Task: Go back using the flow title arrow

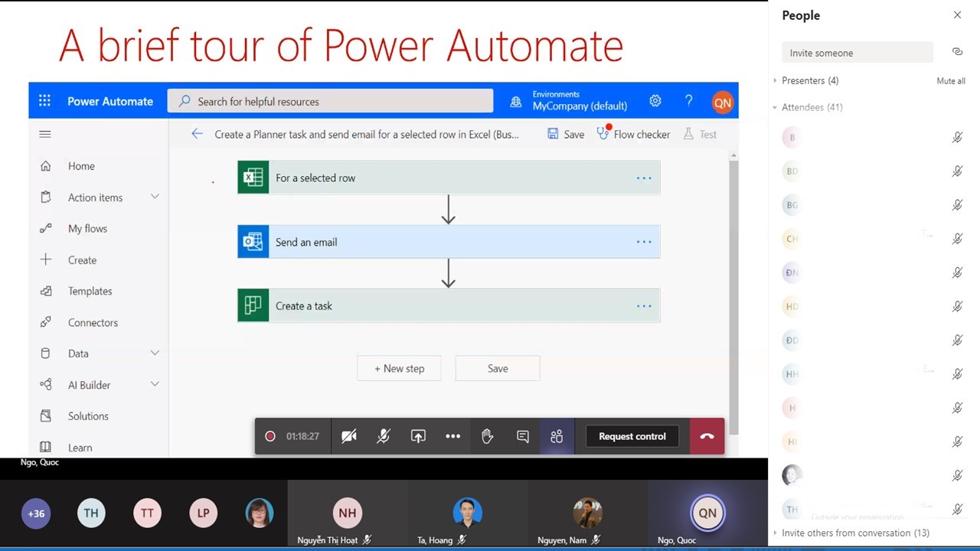Action: coord(198,134)
